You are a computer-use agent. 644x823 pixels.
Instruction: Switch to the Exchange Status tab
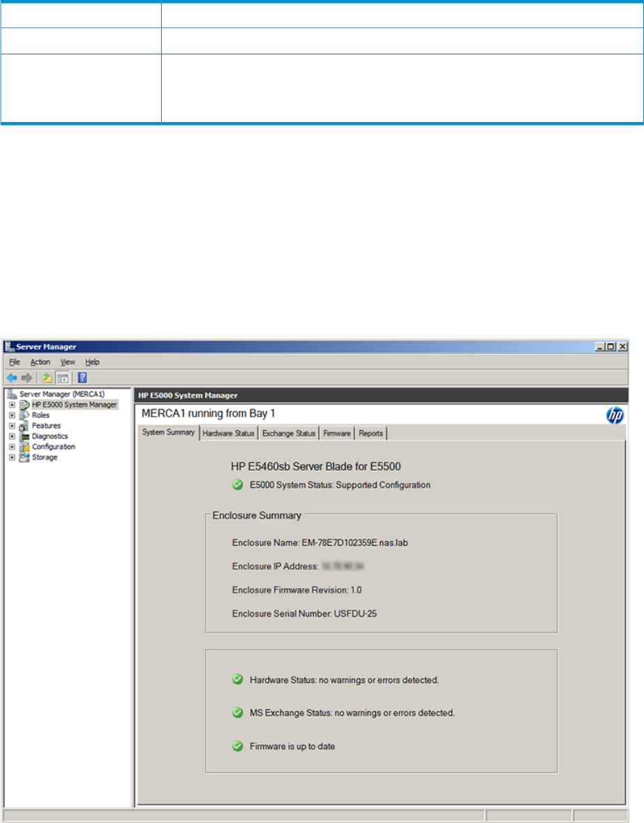[x=289, y=434]
